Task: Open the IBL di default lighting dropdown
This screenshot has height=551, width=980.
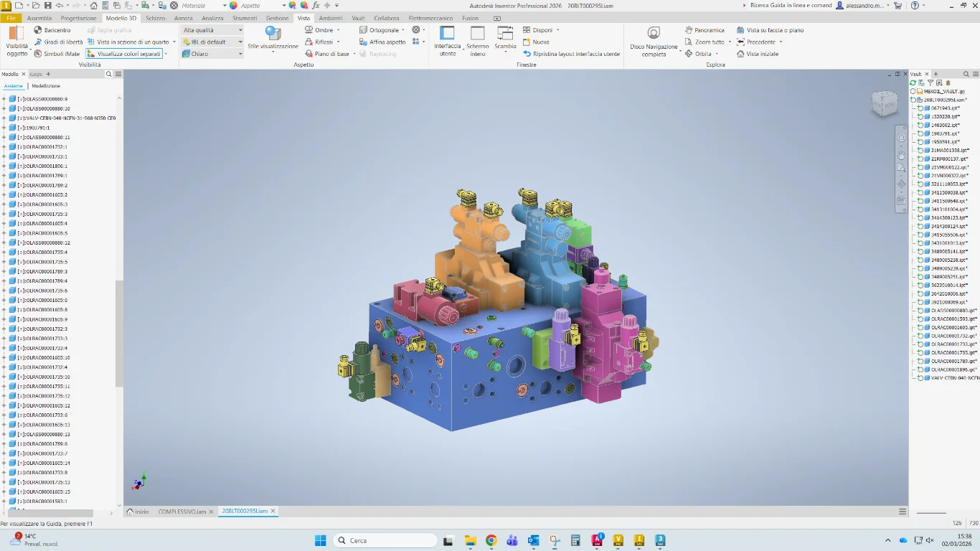Action: (212, 42)
